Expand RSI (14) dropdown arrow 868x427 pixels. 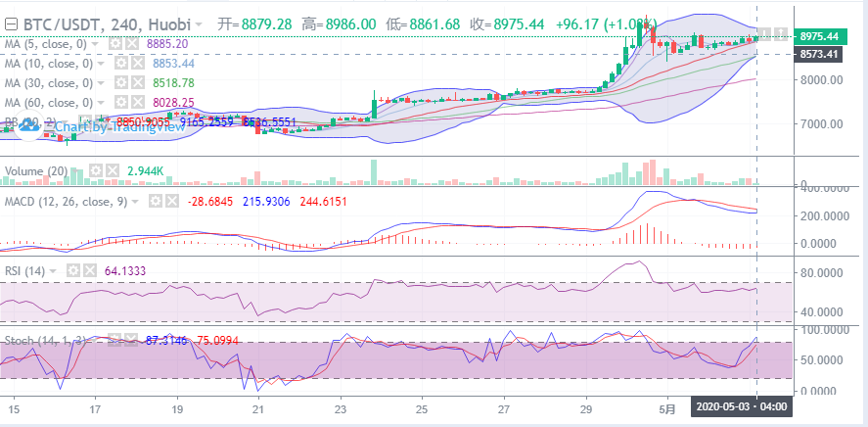click(x=54, y=271)
